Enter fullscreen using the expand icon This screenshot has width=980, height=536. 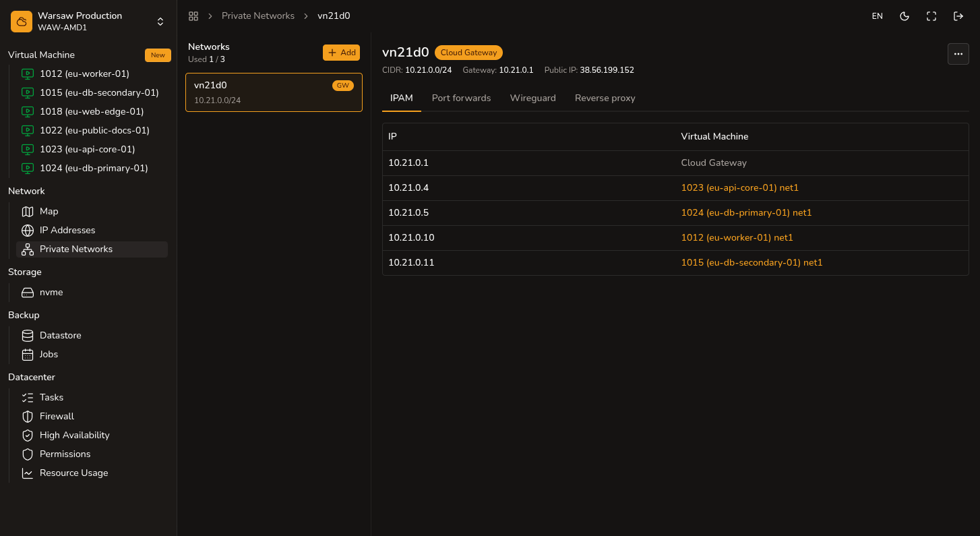point(931,16)
